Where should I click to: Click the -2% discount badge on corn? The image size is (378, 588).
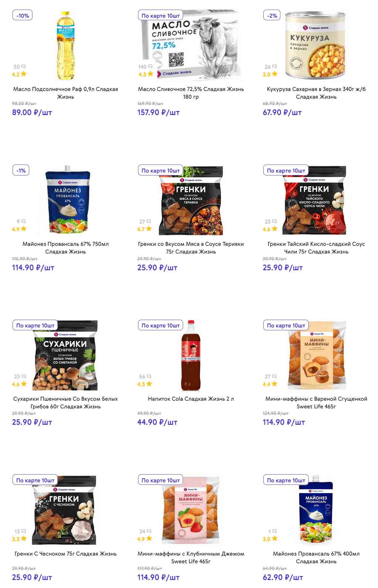[x=272, y=15]
